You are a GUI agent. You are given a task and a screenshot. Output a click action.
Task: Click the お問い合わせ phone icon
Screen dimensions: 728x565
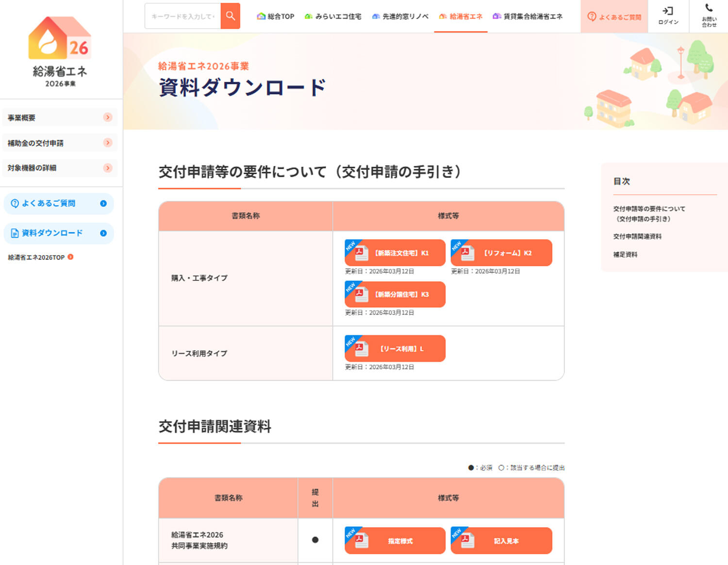(x=709, y=16)
